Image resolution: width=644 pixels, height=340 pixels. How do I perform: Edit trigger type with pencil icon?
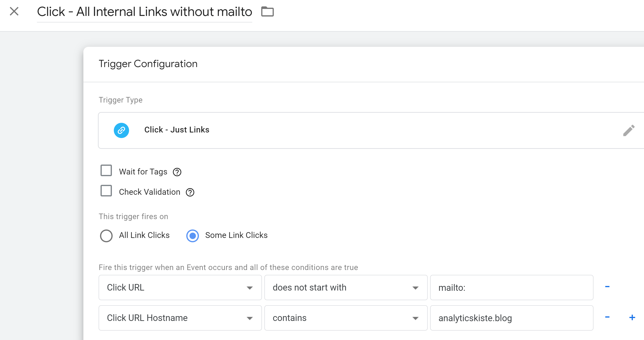coord(628,130)
